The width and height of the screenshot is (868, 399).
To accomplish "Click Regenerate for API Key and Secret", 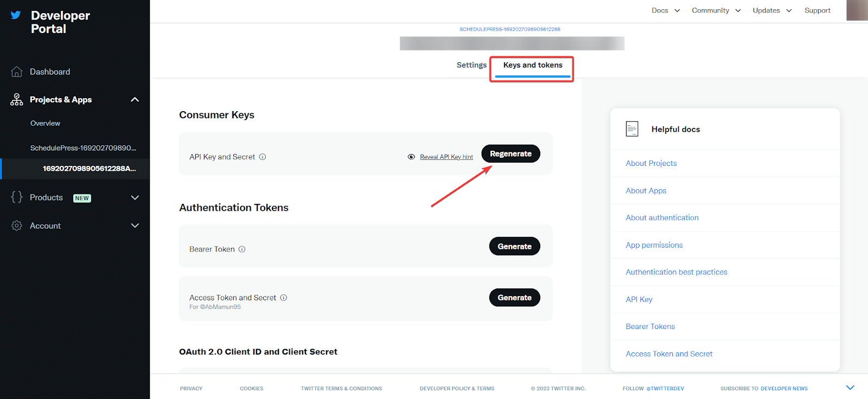I will (x=510, y=154).
